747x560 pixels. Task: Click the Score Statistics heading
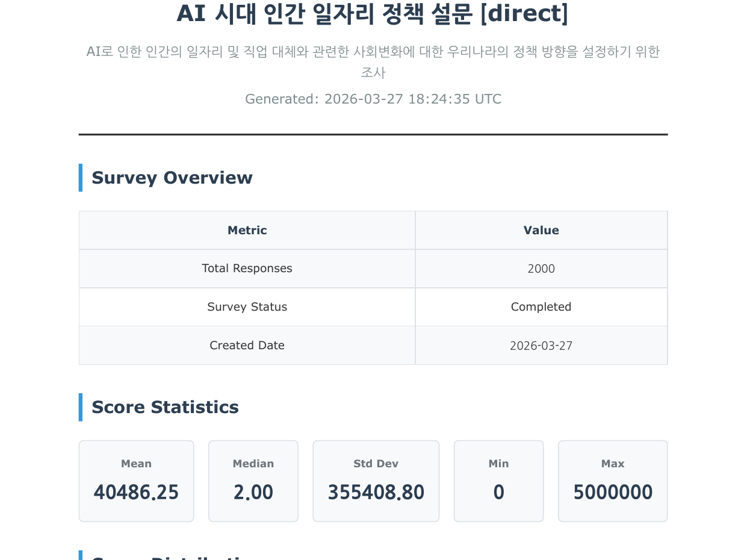[165, 407]
